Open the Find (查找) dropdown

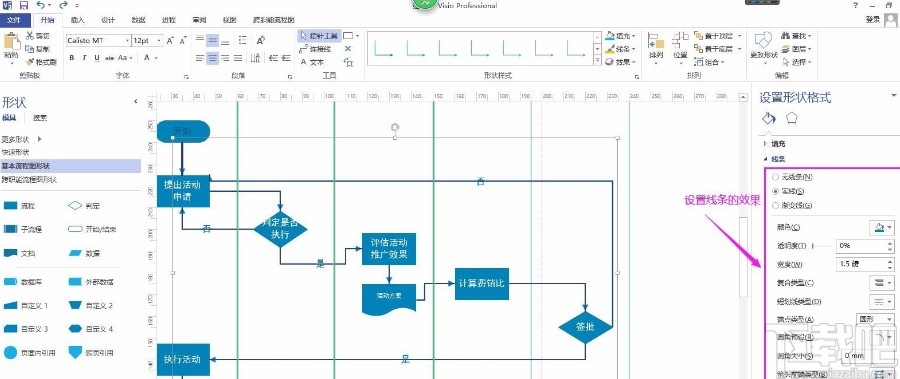[797, 36]
